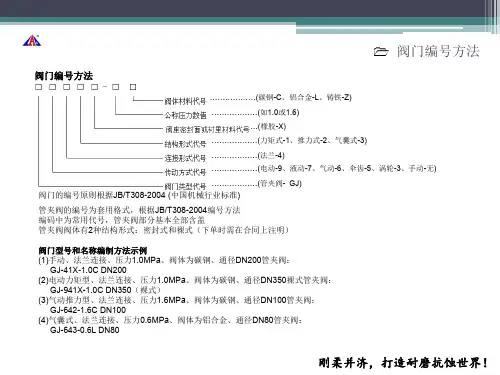Click the label 传动方式代号
This screenshot has height=375, width=500.
coord(185,173)
